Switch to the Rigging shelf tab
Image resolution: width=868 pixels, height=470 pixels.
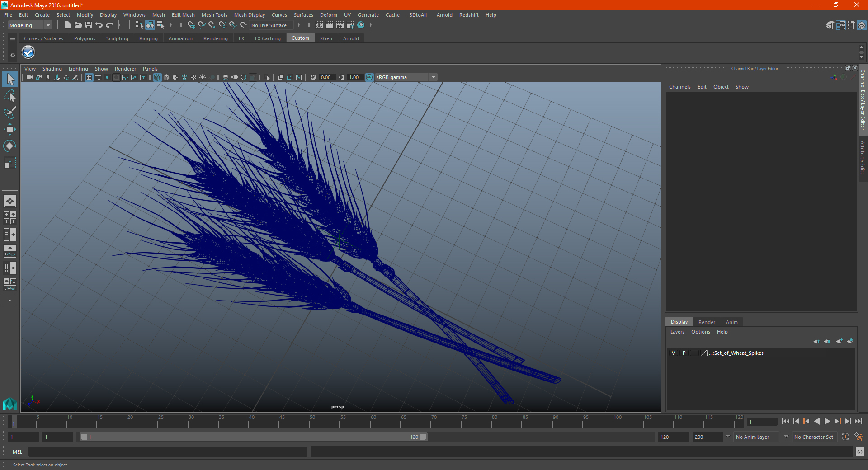148,38
